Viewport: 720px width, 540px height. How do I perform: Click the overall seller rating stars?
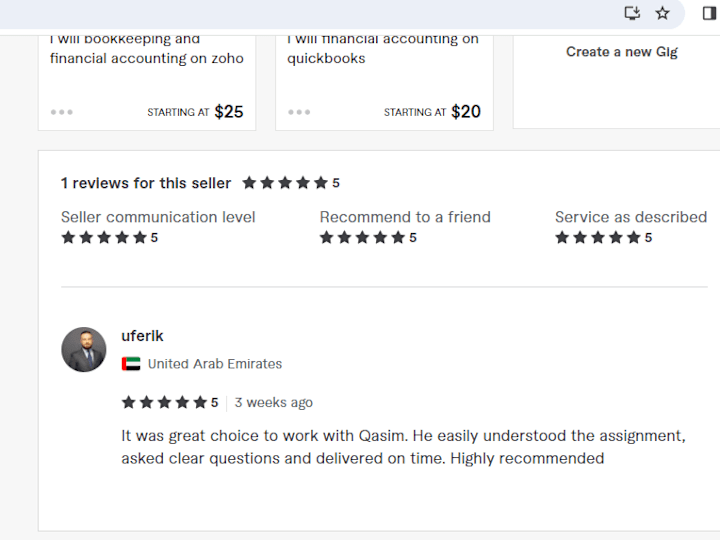[285, 183]
